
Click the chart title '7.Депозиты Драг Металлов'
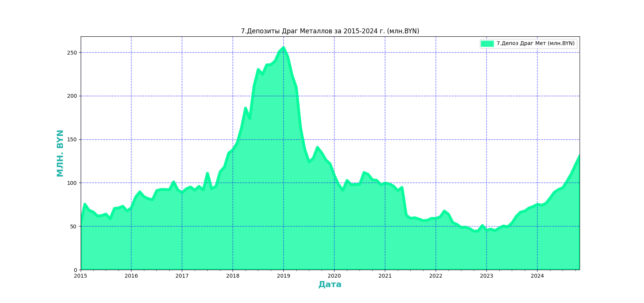coord(330,31)
